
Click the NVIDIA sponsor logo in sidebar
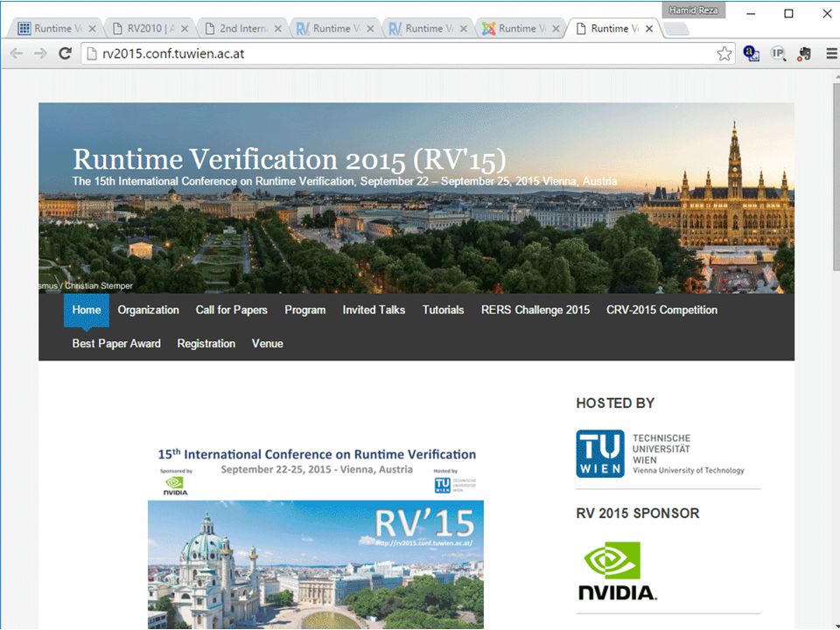(x=617, y=571)
